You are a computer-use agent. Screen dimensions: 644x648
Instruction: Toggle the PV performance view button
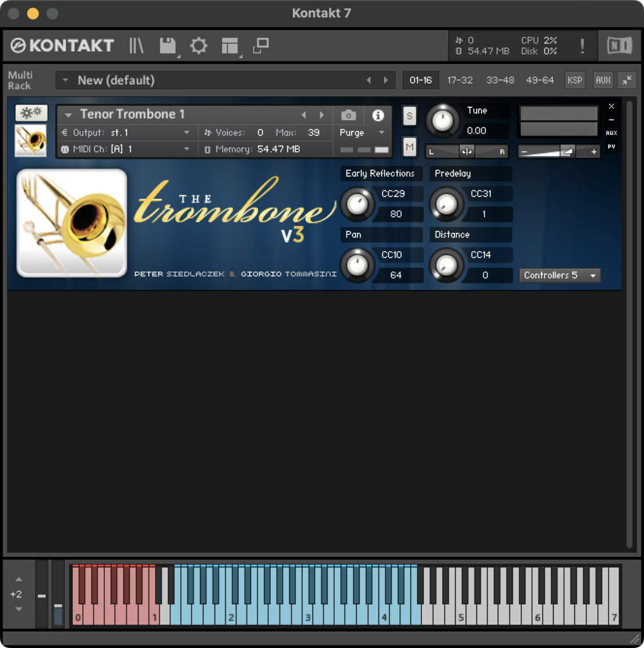coord(611,146)
